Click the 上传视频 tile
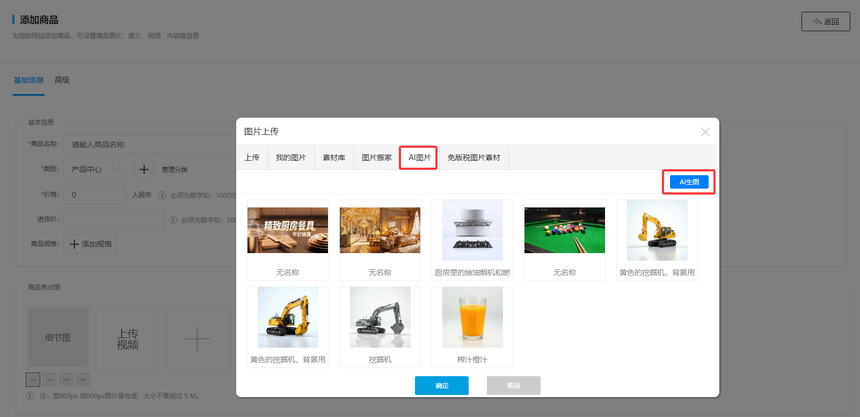860x417 pixels. (x=127, y=339)
